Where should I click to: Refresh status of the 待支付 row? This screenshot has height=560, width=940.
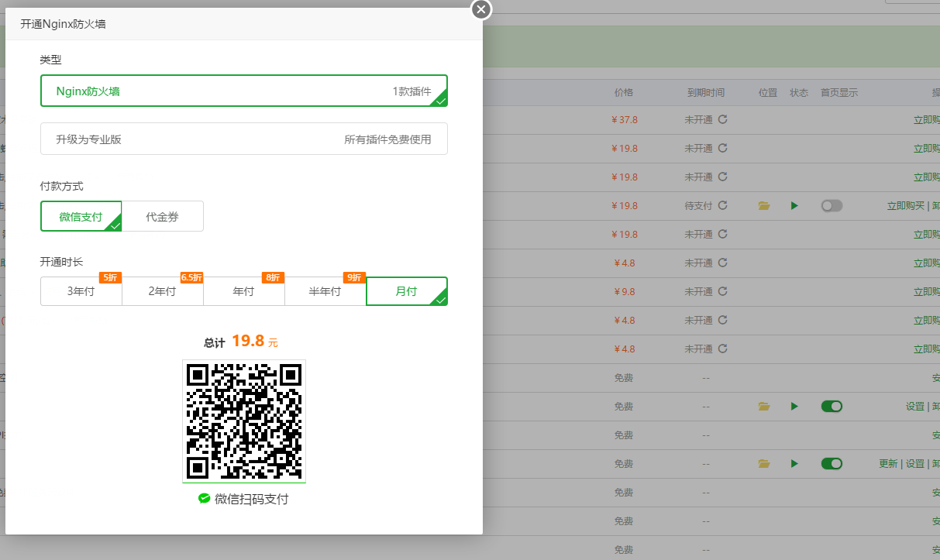point(722,205)
